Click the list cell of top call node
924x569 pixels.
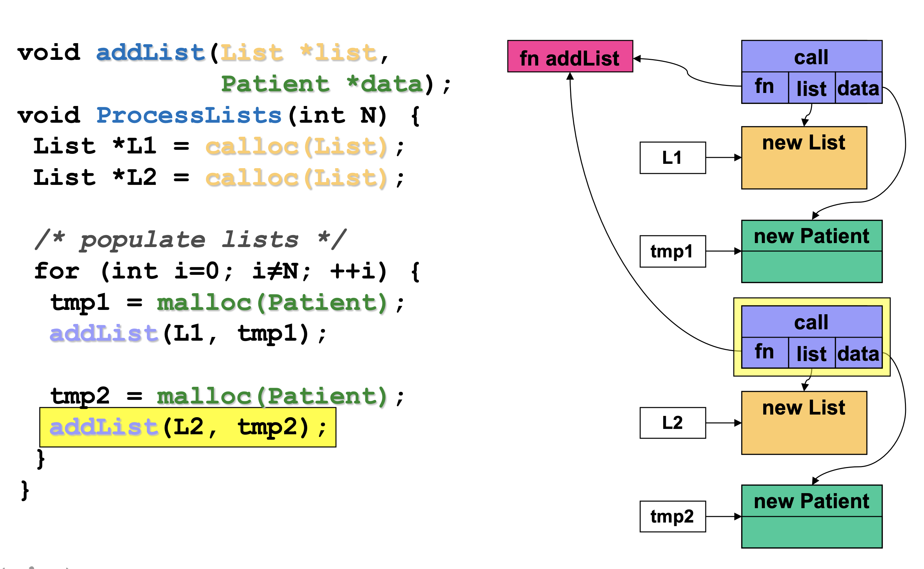[811, 88]
